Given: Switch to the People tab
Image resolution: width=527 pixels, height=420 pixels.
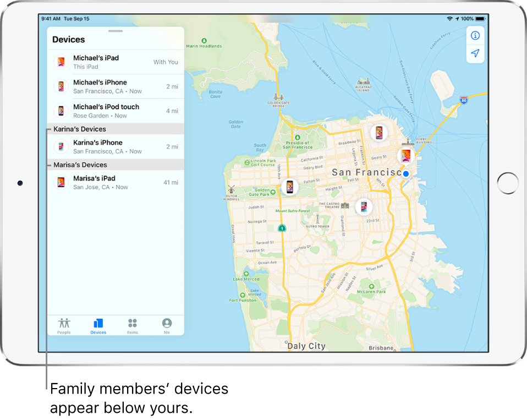Looking at the screenshot, I should click(x=64, y=326).
